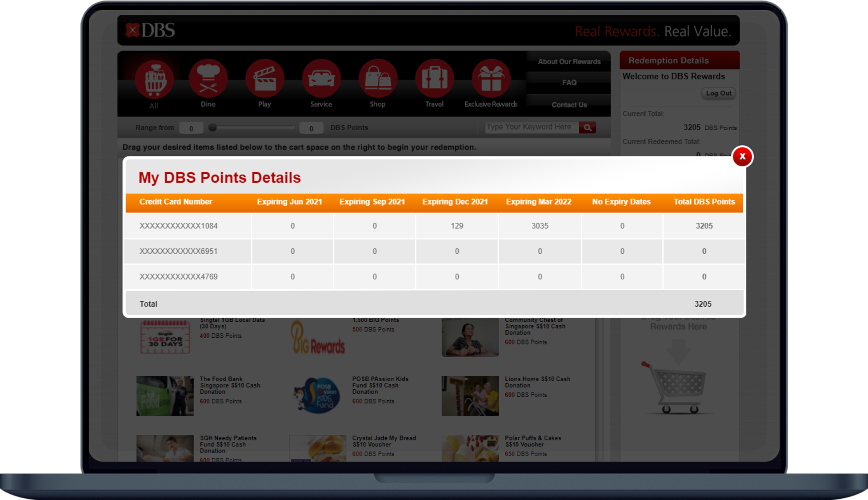Click the 3205 total in the 1084 card row

(x=704, y=226)
